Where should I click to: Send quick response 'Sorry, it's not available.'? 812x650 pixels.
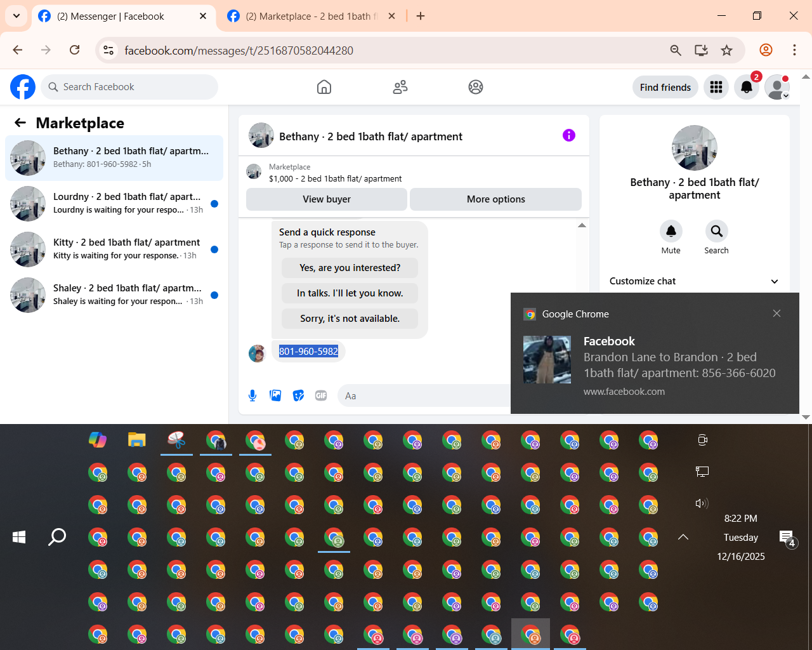pos(350,319)
